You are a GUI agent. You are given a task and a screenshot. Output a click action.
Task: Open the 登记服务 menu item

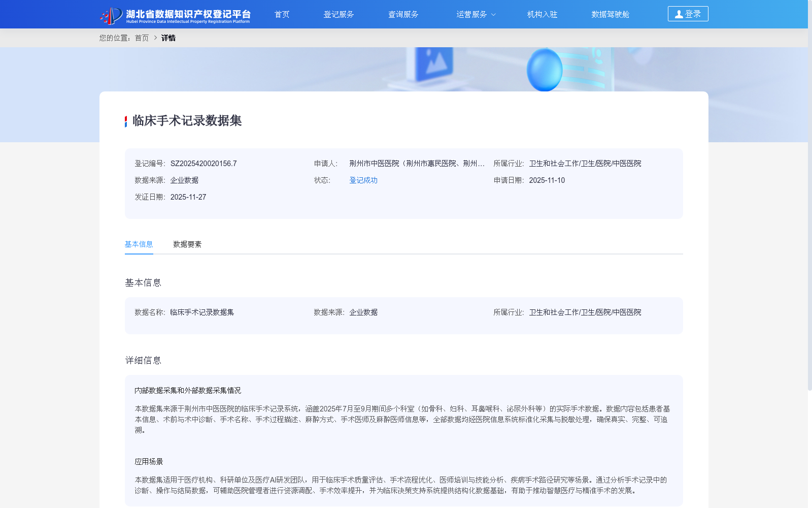point(339,14)
